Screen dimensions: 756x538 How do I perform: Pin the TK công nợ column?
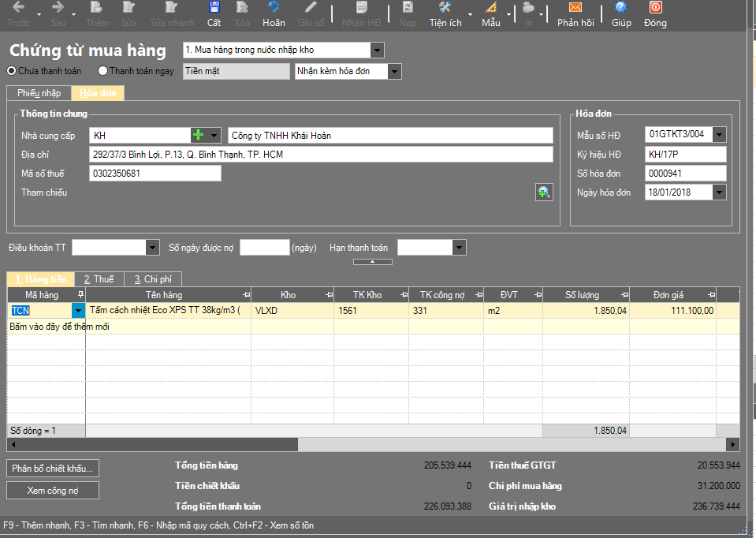click(x=479, y=294)
